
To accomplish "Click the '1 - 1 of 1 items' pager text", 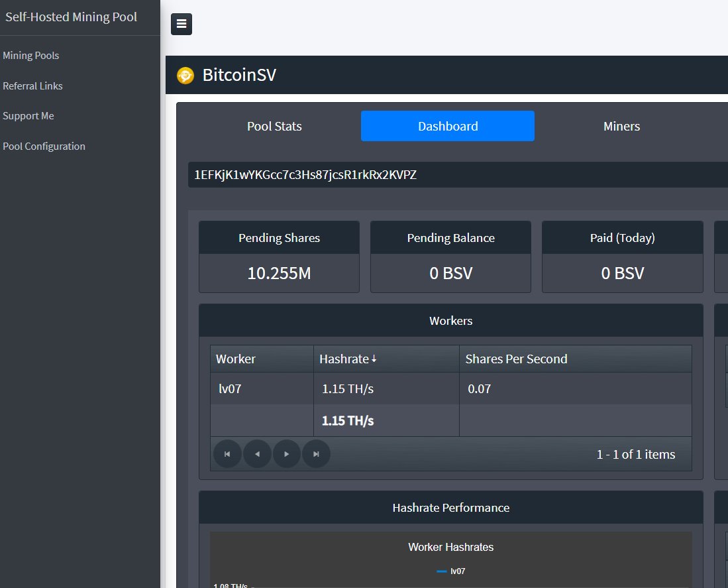I will point(636,454).
